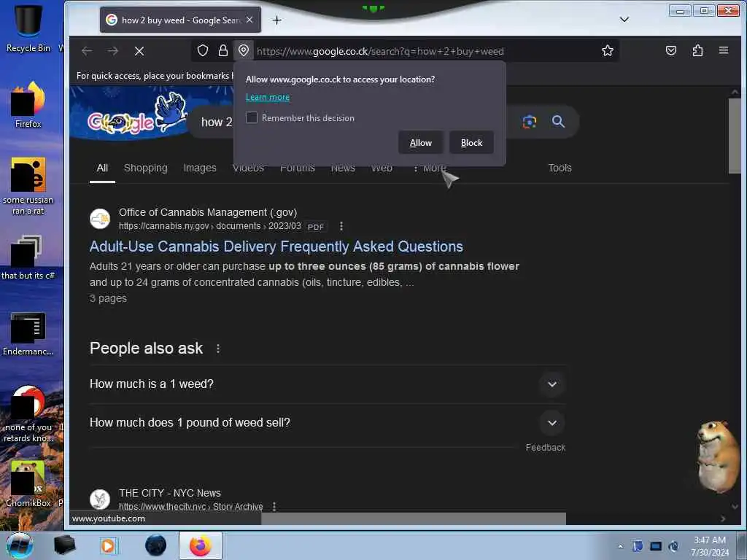Open the Windows Start orb
The width and height of the screenshot is (747, 560).
(19, 545)
